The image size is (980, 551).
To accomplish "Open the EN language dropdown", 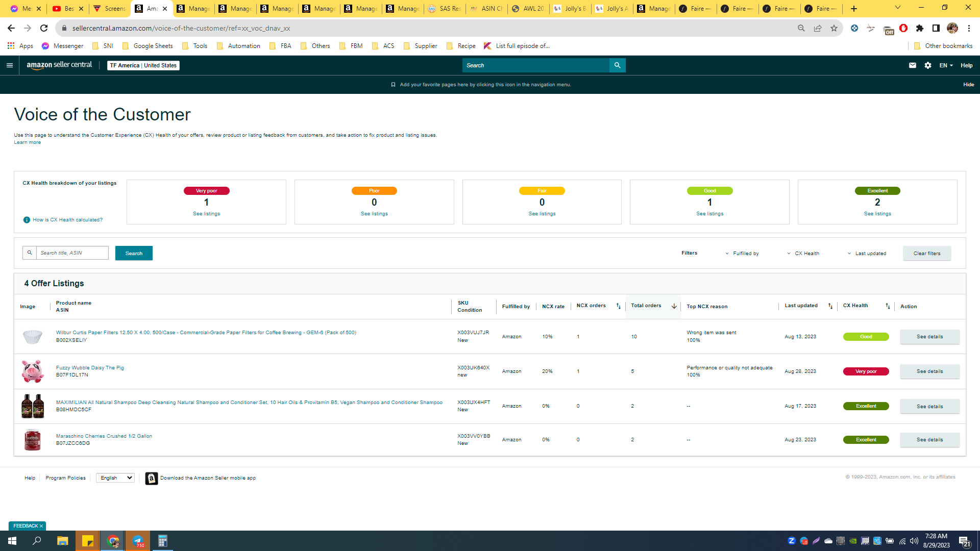I will [946, 65].
